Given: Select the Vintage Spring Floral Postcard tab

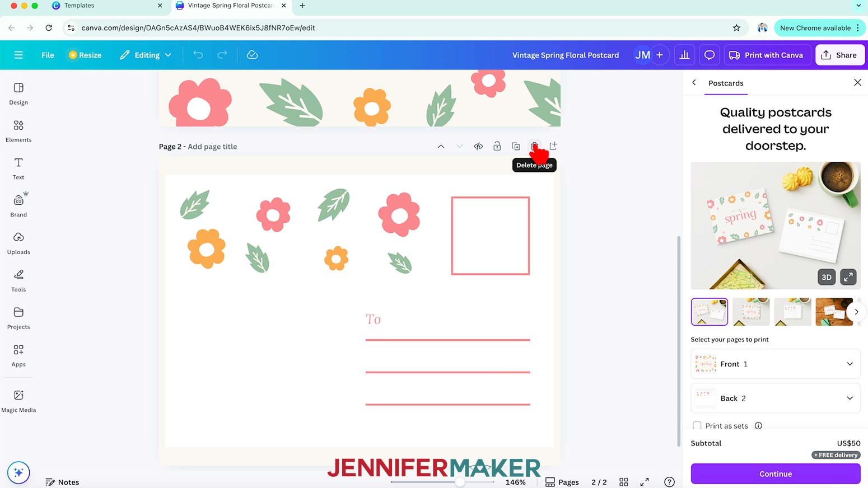Looking at the screenshot, I should tap(231, 6).
